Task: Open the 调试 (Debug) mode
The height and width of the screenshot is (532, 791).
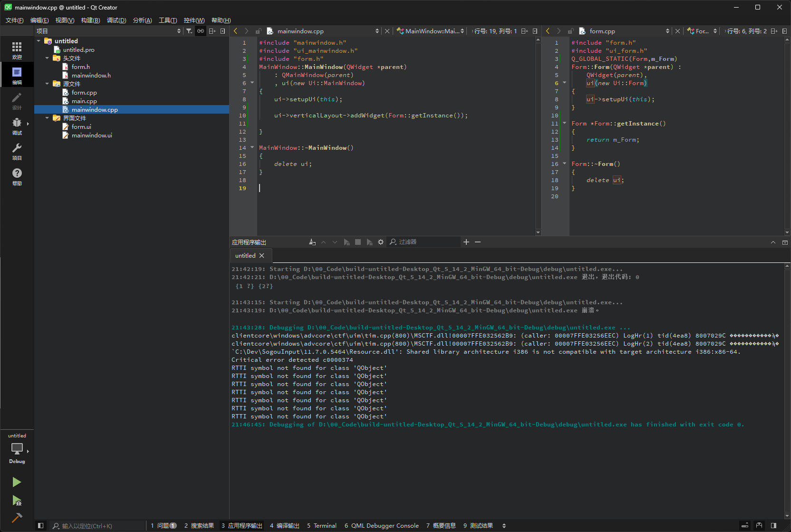Action: click(x=17, y=126)
